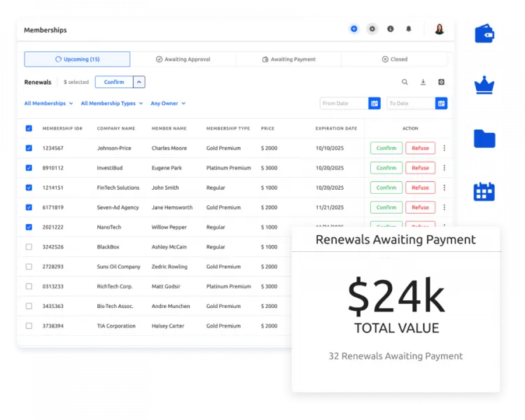Refuse renewal for Charles Moore

coord(420,148)
